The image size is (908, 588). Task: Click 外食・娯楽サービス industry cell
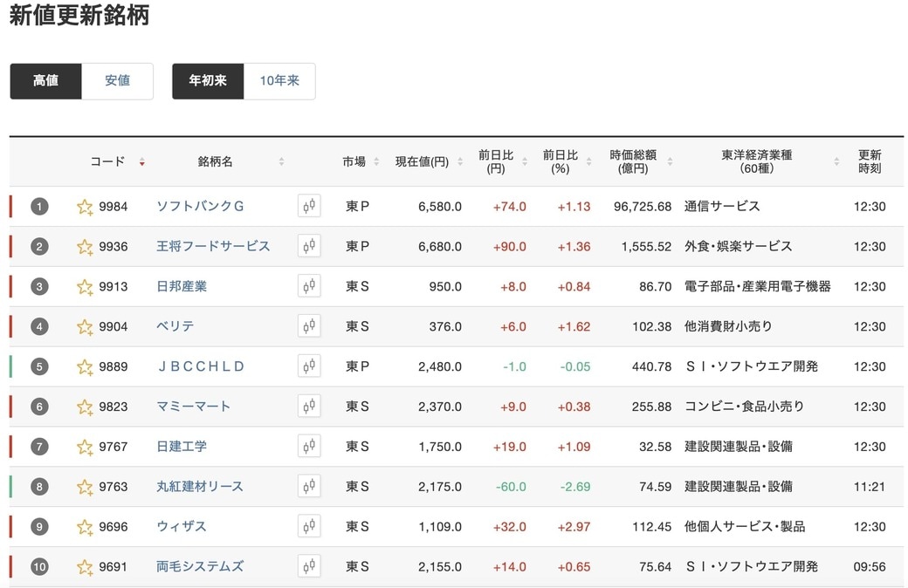coord(739,247)
